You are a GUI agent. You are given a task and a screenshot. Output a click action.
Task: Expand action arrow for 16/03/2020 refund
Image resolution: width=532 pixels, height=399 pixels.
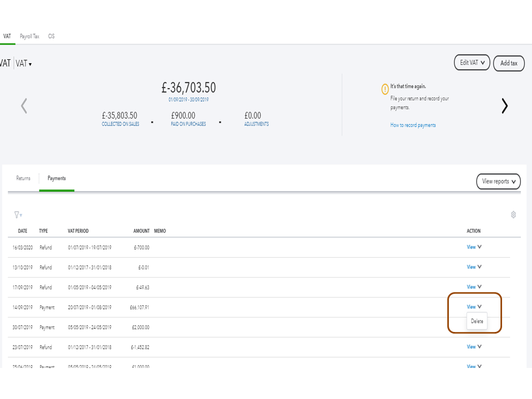[480, 247]
